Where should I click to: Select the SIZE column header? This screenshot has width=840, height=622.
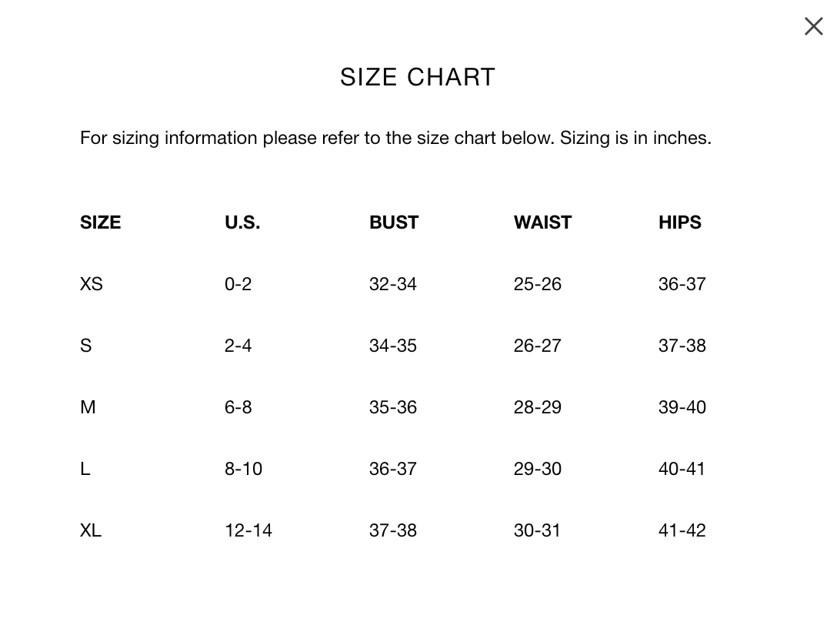[100, 222]
